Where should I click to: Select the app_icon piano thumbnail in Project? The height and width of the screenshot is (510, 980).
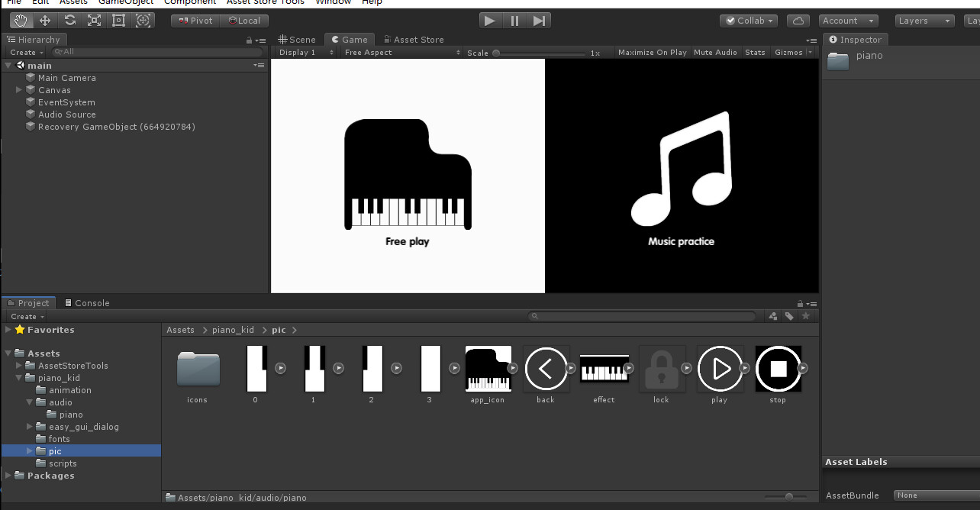coord(488,368)
